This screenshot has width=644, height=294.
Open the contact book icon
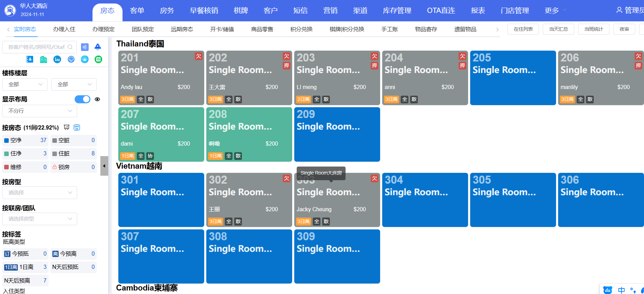[x=30, y=59]
